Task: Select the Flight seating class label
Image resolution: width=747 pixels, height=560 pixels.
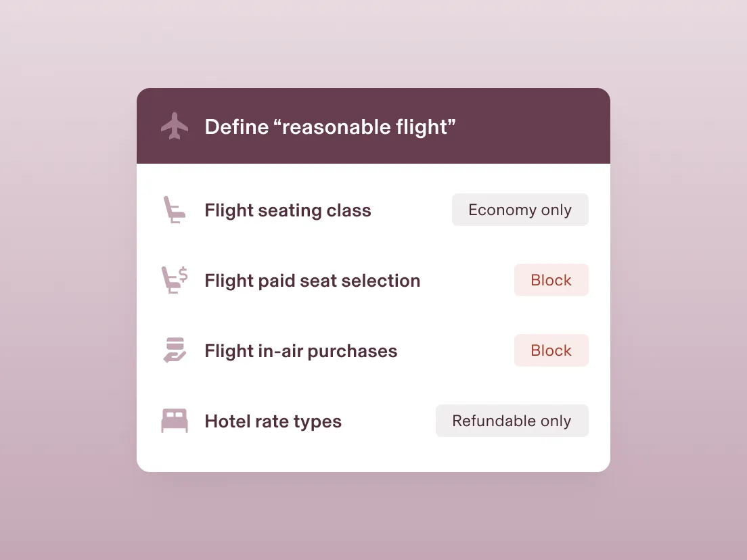Action: click(288, 210)
